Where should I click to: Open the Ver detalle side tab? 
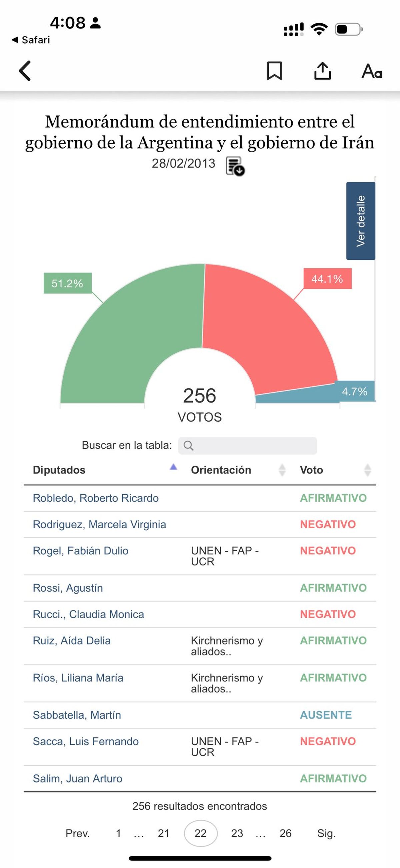pos(361,221)
